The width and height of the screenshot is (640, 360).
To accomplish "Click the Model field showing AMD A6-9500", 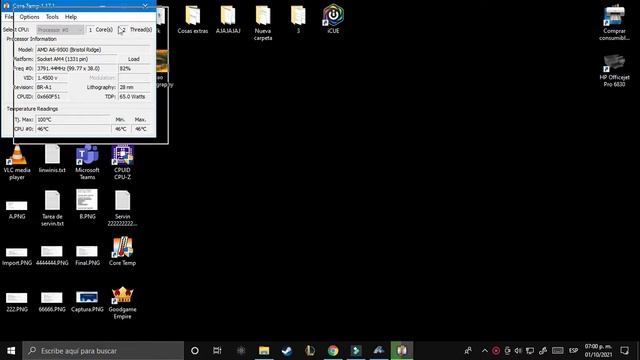I will pos(93,49).
